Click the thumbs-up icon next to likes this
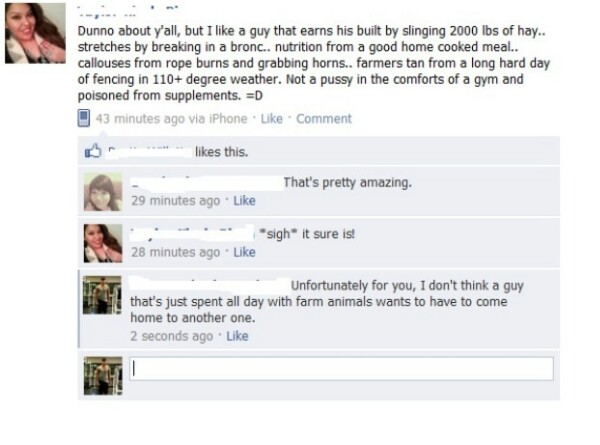Image resolution: width=600 pixels, height=445 pixels. click(93, 151)
